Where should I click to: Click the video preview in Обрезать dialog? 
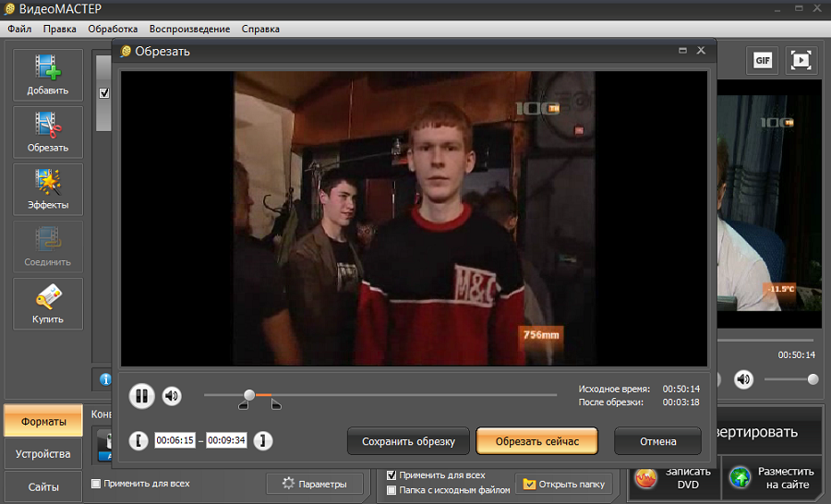click(x=414, y=219)
